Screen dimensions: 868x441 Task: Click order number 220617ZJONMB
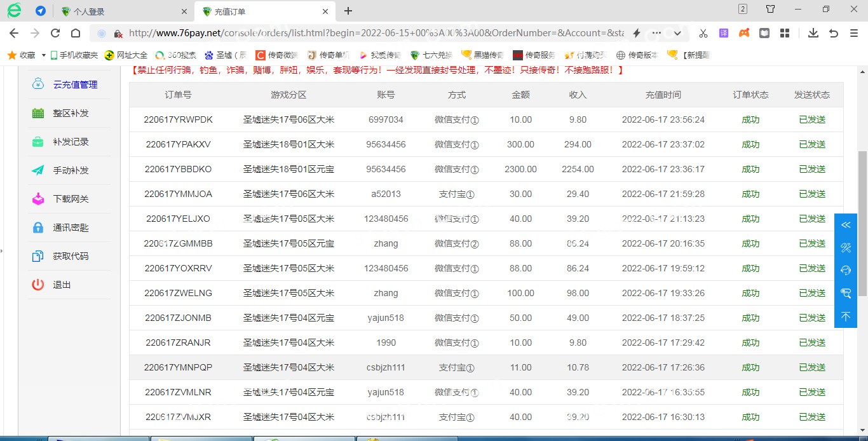click(178, 318)
